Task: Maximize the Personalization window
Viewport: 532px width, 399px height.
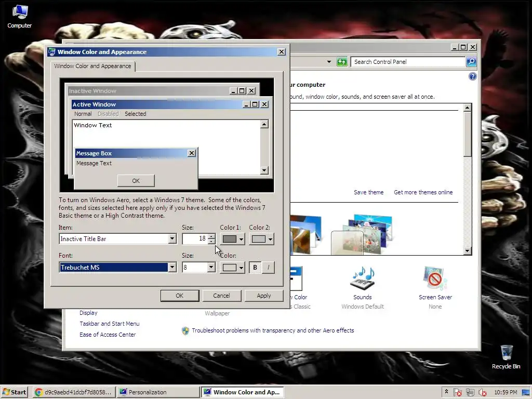Action: point(463,47)
